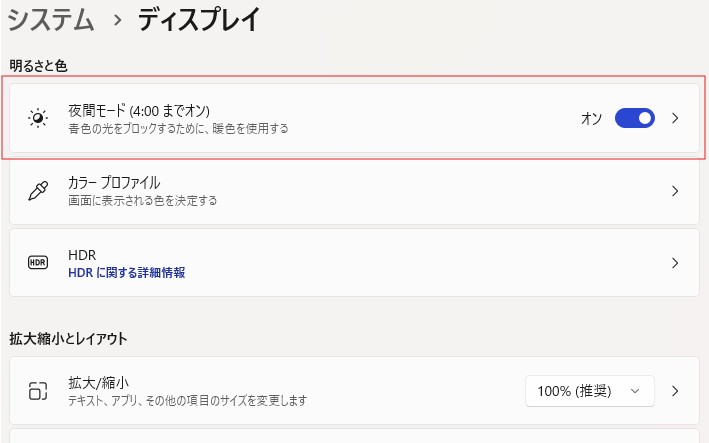Select the カラー プロファイル row label
The height and width of the screenshot is (443, 709).
click(x=114, y=182)
